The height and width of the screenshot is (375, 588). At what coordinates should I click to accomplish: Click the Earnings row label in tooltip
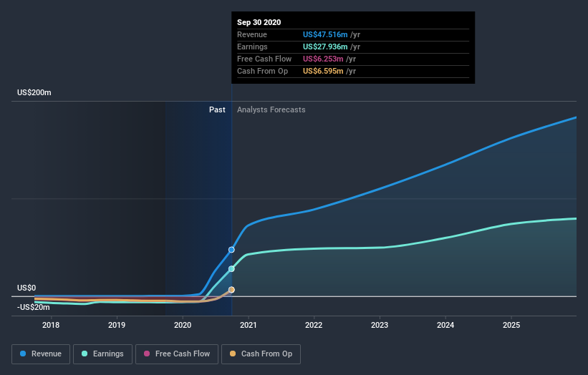point(252,47)
